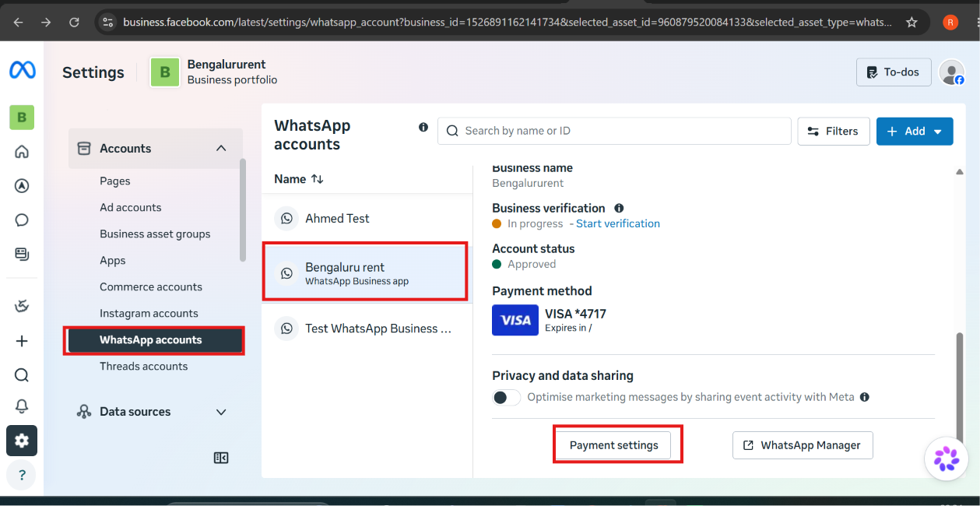Click the Meta logo icon
The width and height of the screenshot is (980, 506).
(22, 71)
